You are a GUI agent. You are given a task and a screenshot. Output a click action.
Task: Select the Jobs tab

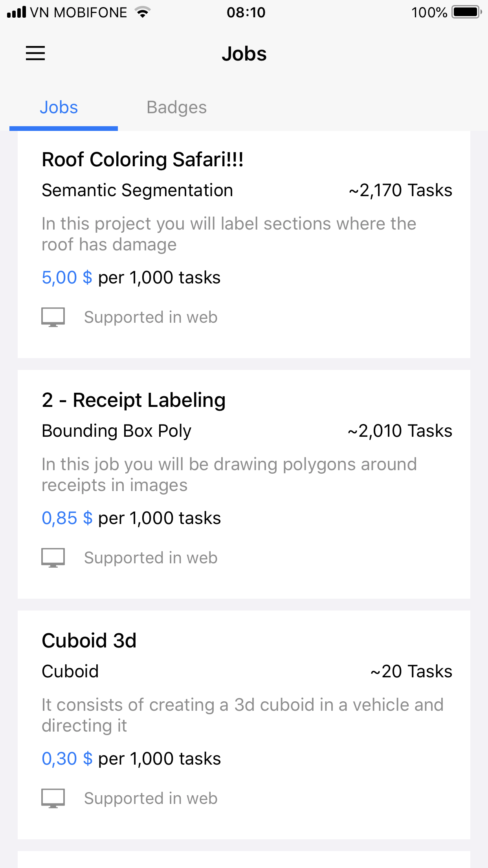[59, 107]
